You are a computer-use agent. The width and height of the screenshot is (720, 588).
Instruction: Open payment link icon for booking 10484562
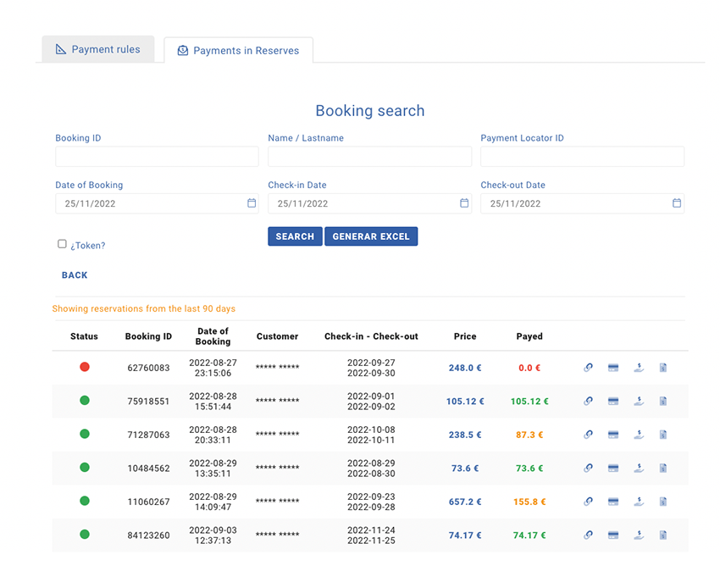click(588, 468)
